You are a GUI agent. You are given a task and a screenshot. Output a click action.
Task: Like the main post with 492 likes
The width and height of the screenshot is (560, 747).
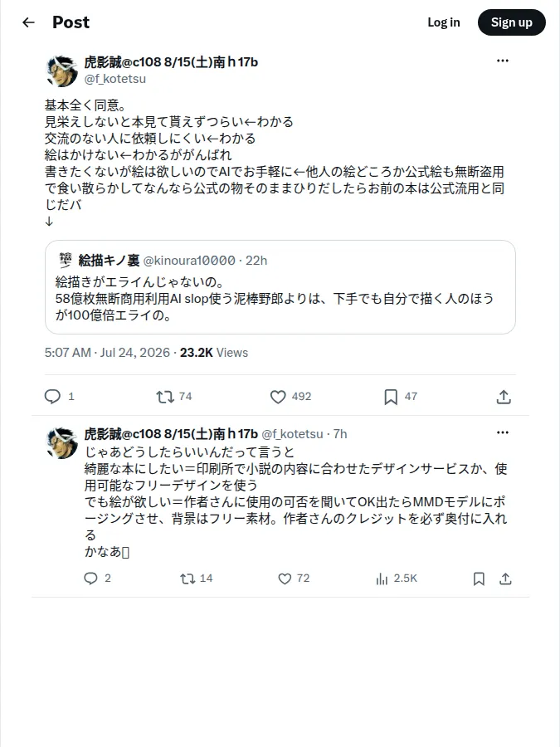(278, 397)
